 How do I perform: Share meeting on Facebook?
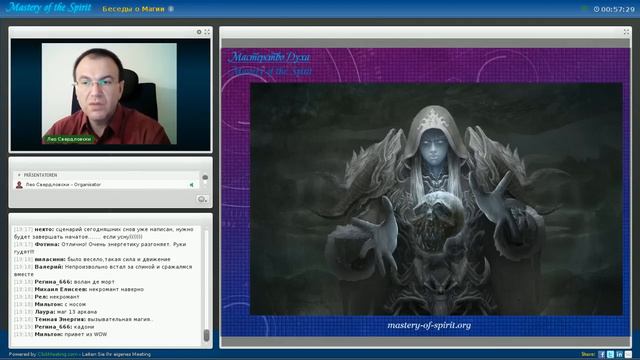[x=602, y=354]
